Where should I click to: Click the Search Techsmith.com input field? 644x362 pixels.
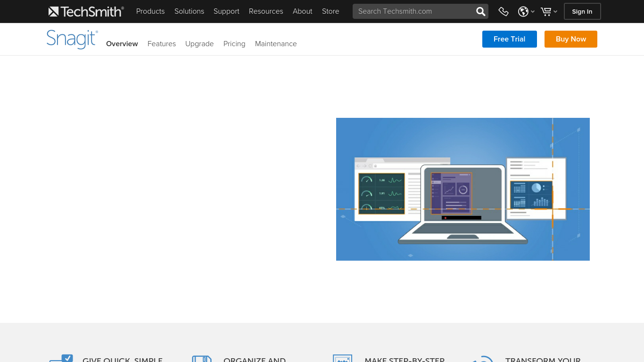415,11
